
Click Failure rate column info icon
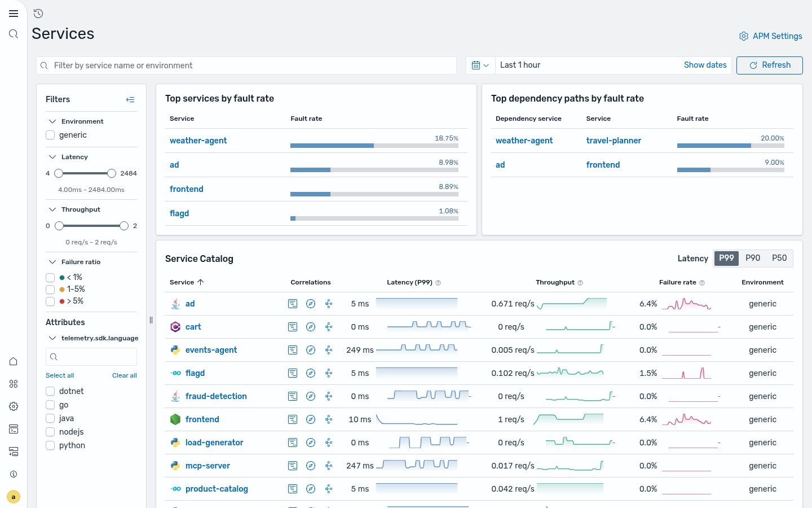click(702, 283)
